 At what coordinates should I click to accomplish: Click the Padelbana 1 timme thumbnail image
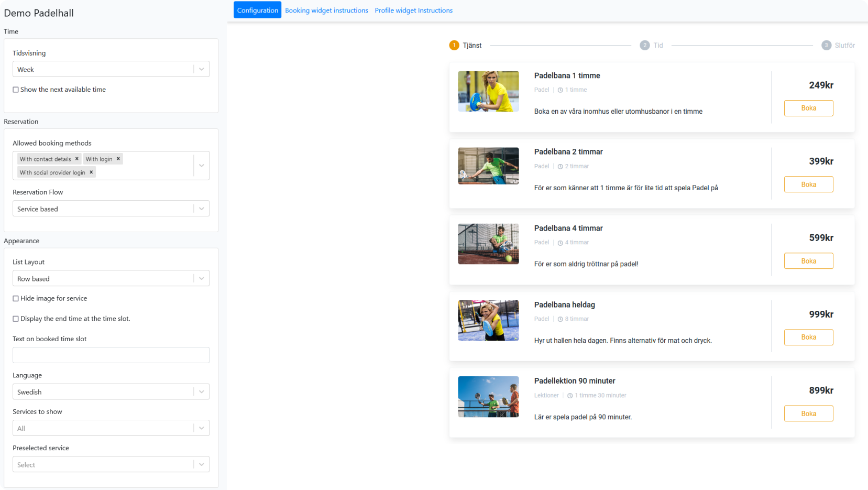pyautogui.click(x=488, y=91)
